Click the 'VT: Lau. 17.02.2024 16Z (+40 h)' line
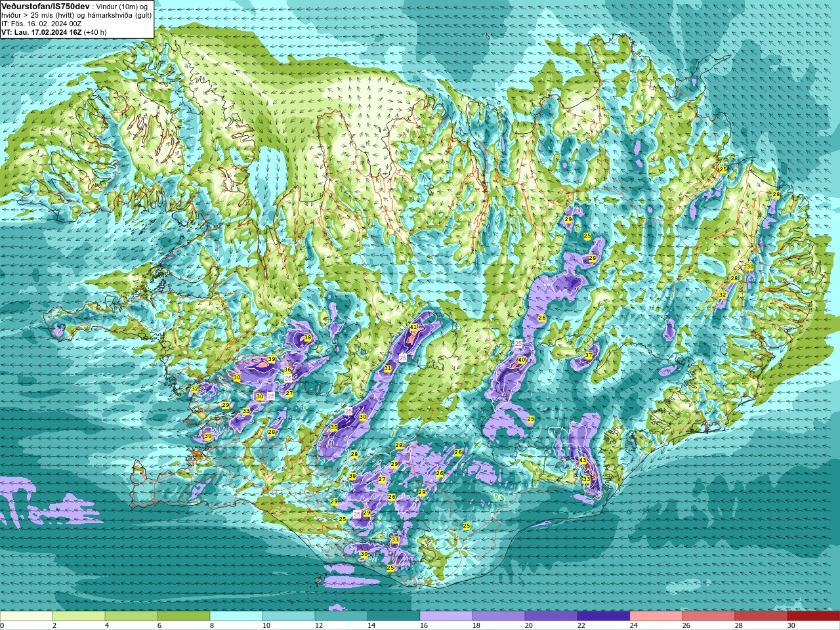This screenshot has height=630, width=840. (x=54, y=32)
